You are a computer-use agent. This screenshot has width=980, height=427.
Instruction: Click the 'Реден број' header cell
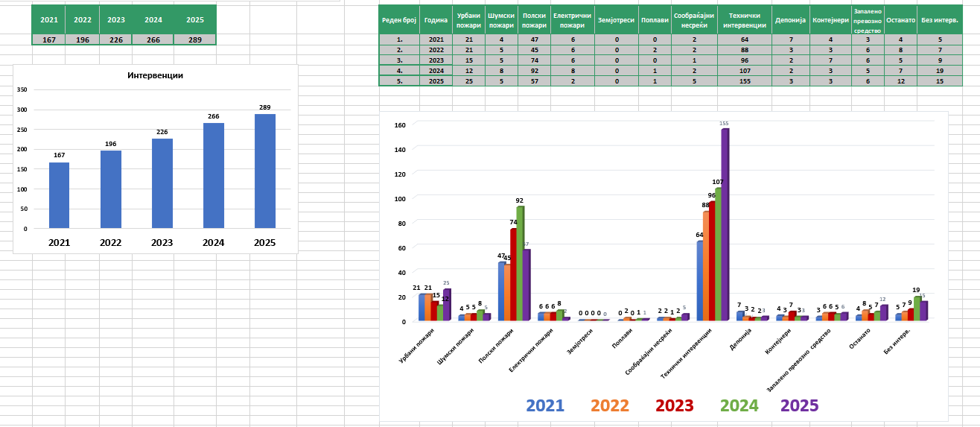[398, 21]
